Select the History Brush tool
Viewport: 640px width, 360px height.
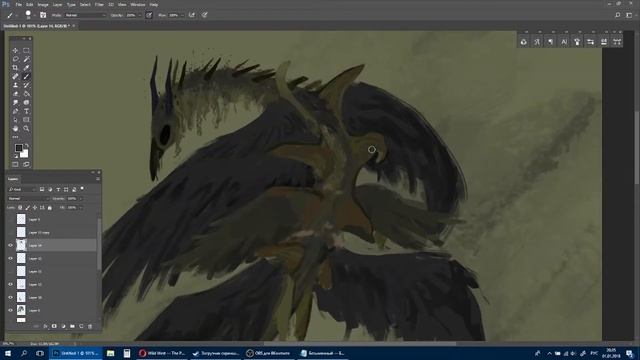pyautogui.click(x=26, y=85)
